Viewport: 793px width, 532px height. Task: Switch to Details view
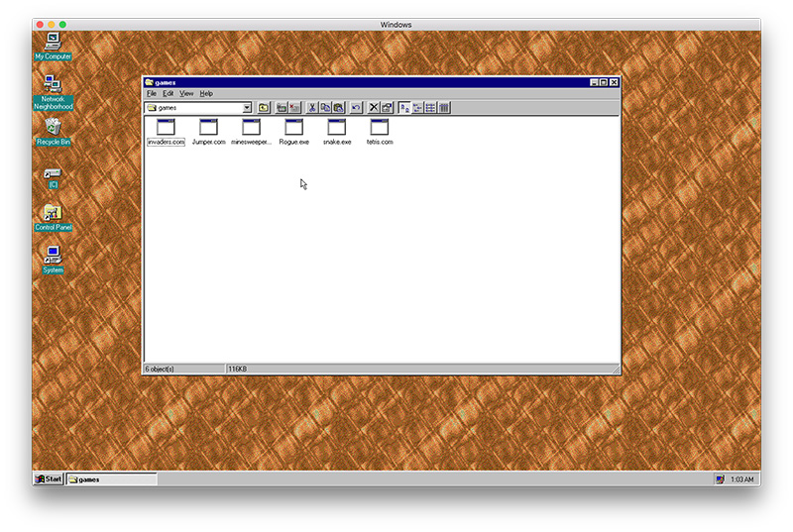443,108
